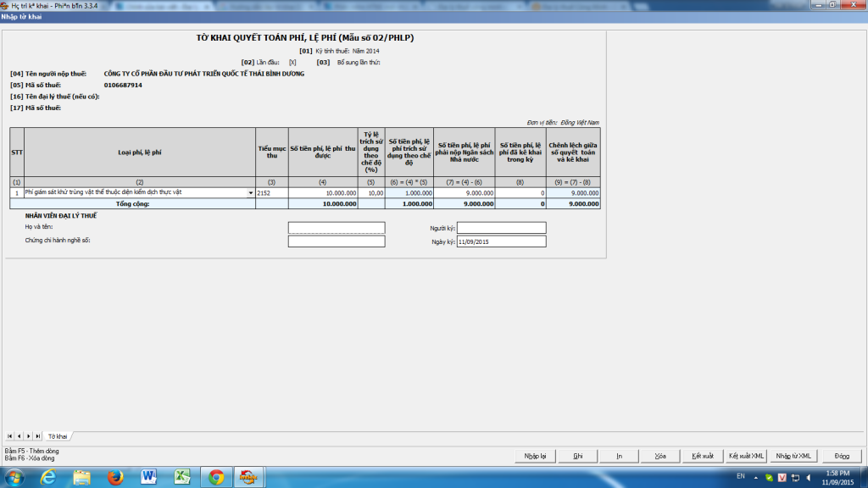
Task: Select the 'Số tiền phí, lệ phí thu được' cell
Action: pos(323,193)
